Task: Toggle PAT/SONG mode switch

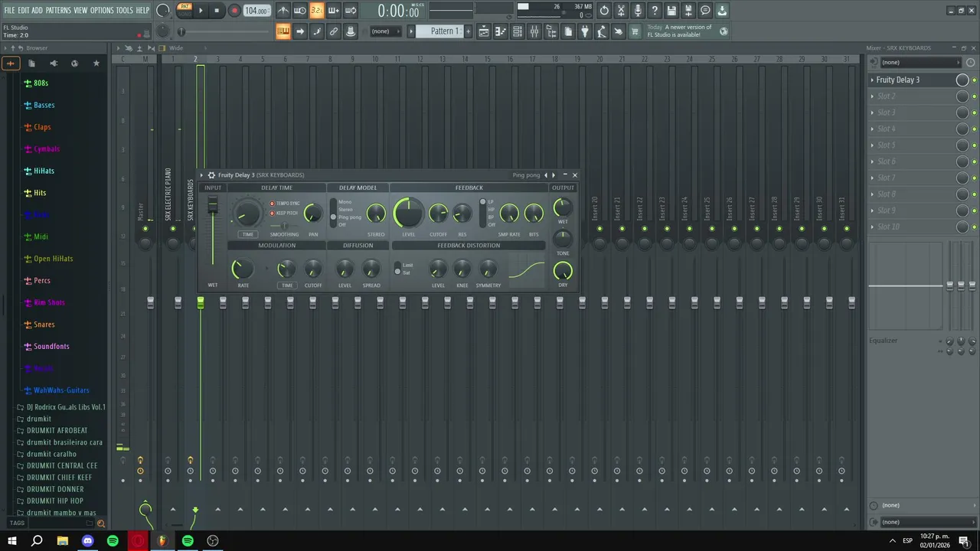Action: [x=185, y=10]
